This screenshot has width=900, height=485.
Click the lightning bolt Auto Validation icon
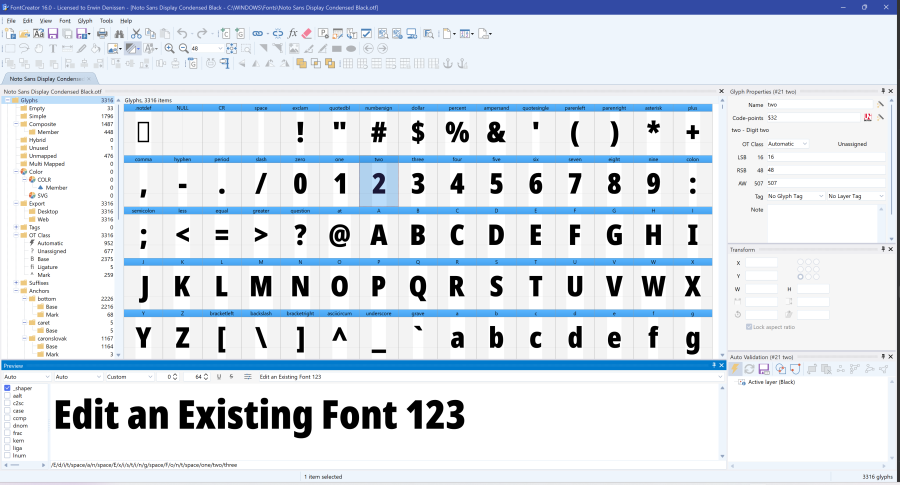(735, 369)
